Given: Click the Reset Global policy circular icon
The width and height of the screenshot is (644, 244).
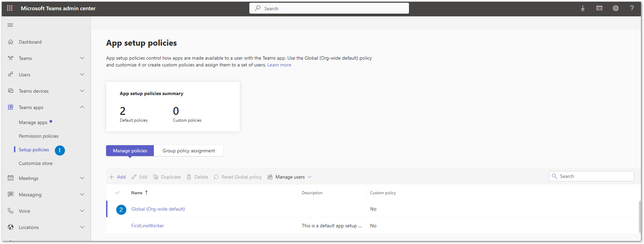Looking at the screenshot, I should pyautogui.click(x=216, y=177).
